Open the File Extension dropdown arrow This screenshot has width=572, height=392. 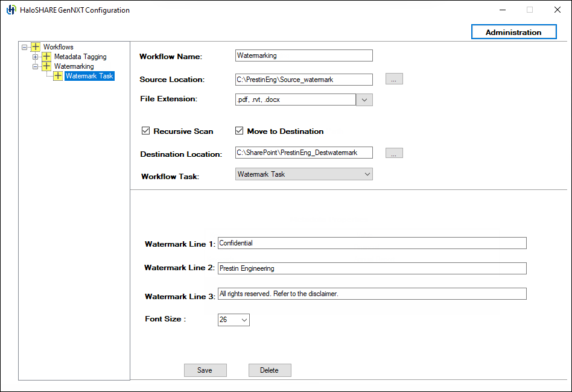tap(364, 100)
